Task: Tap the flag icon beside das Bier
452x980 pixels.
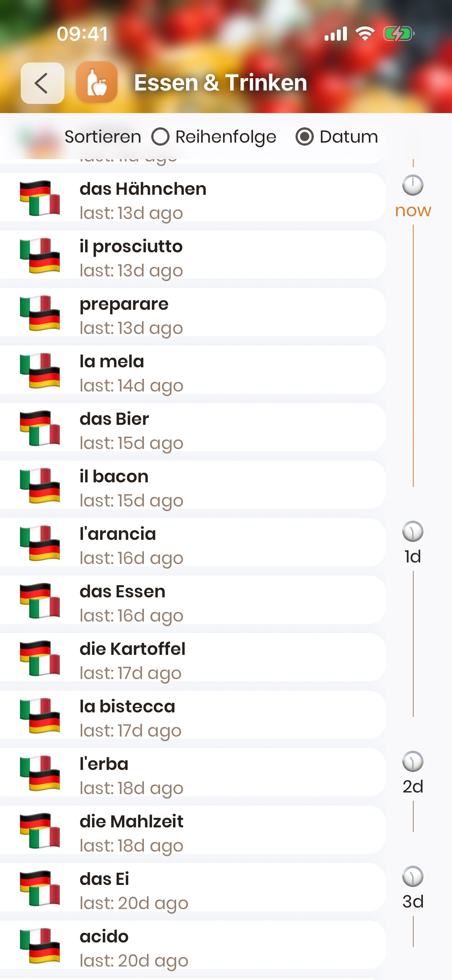Action: (40, 428)
